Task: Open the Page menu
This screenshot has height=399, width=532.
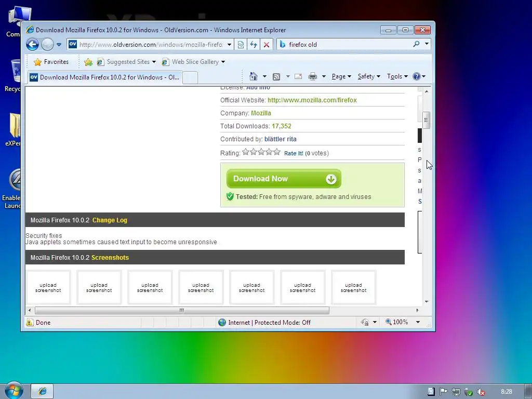Action: point(341,76)
